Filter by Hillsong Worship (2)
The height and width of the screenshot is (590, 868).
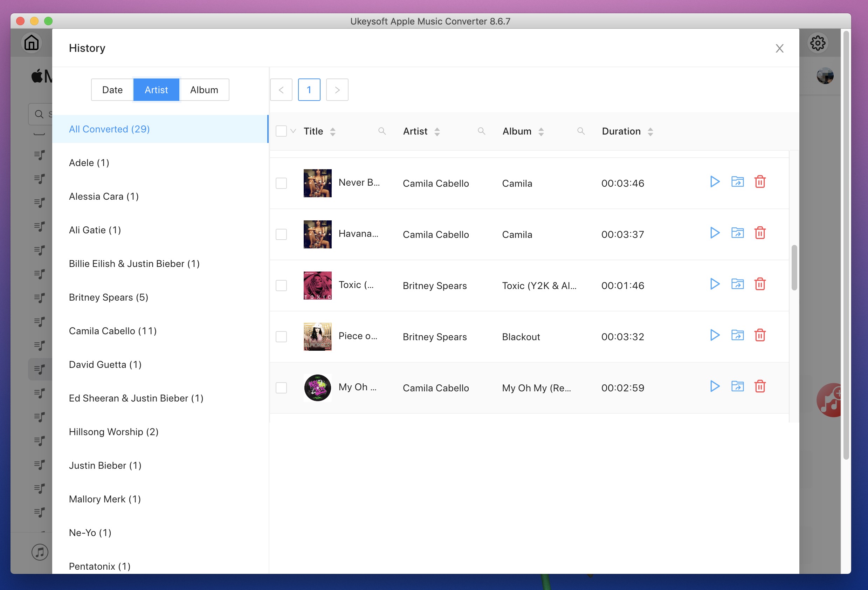click(160, 432)
